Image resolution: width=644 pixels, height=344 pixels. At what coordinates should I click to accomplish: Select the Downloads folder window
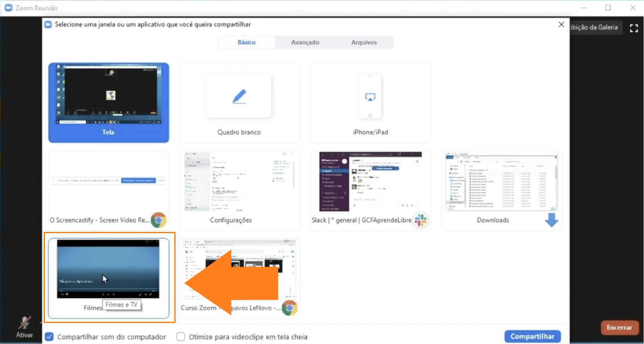[x=502, y=190]
